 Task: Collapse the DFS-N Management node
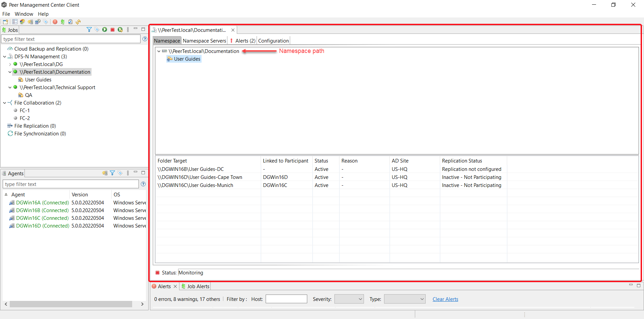4,57
